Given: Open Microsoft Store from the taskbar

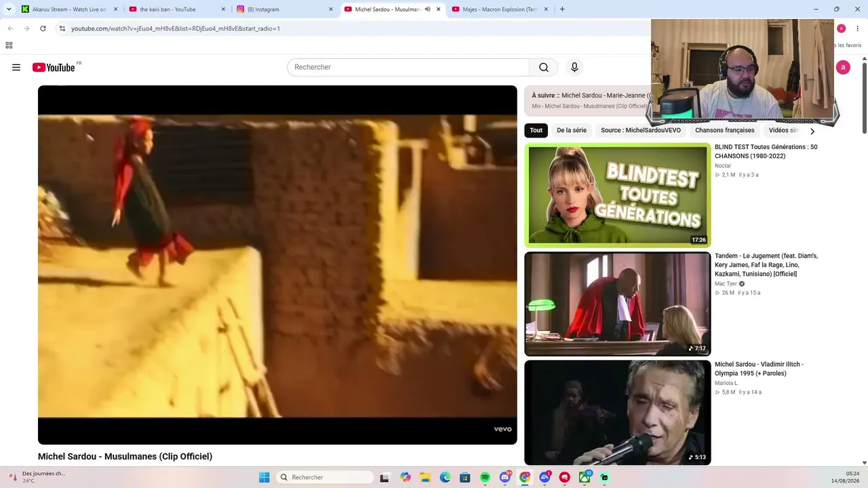Looking at the screenshot, I should tap(465, 477).
